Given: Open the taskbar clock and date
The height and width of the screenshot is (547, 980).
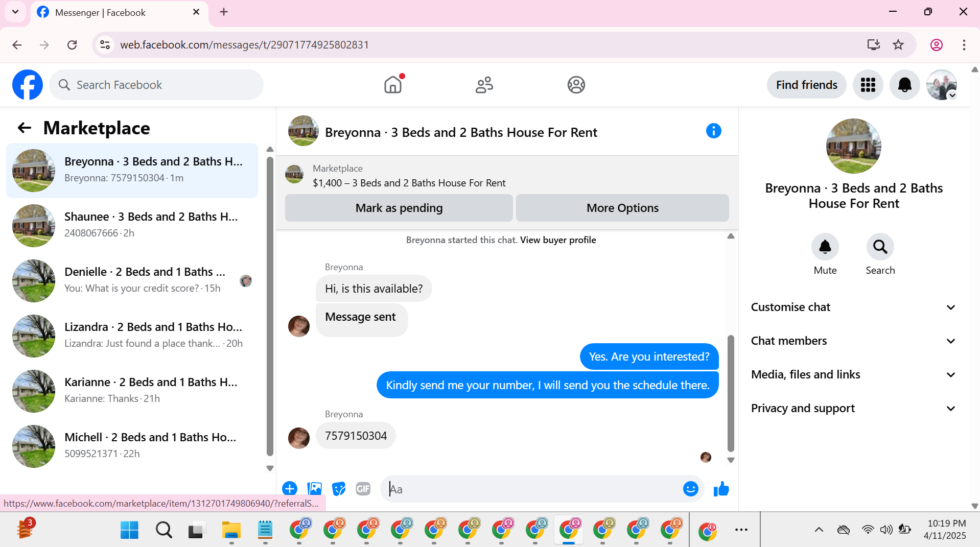Looking at the screenshot, I should pyautogui.click(x=946, y=530).
